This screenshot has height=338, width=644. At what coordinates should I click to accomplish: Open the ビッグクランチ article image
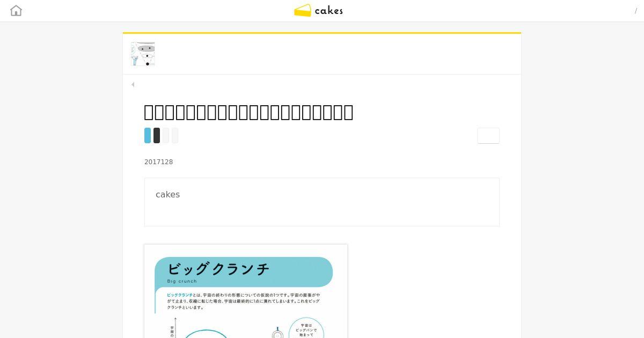pyautogui.click(x=246, y=291)
